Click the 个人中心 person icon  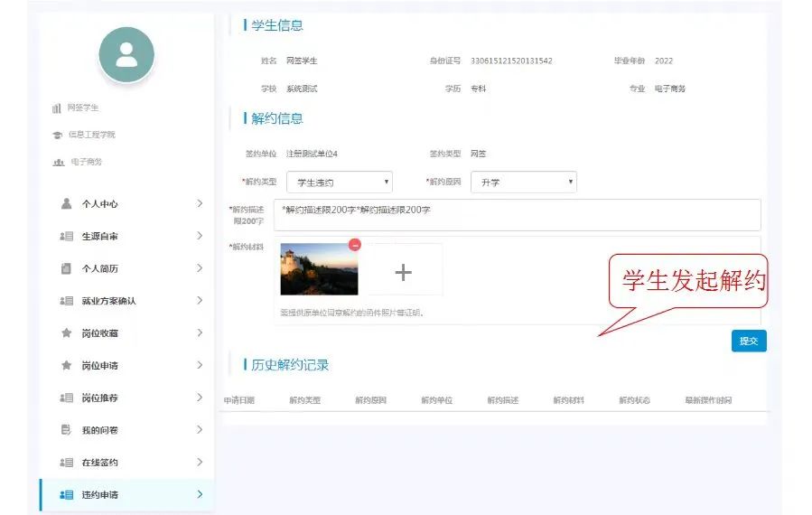point(66,204)
